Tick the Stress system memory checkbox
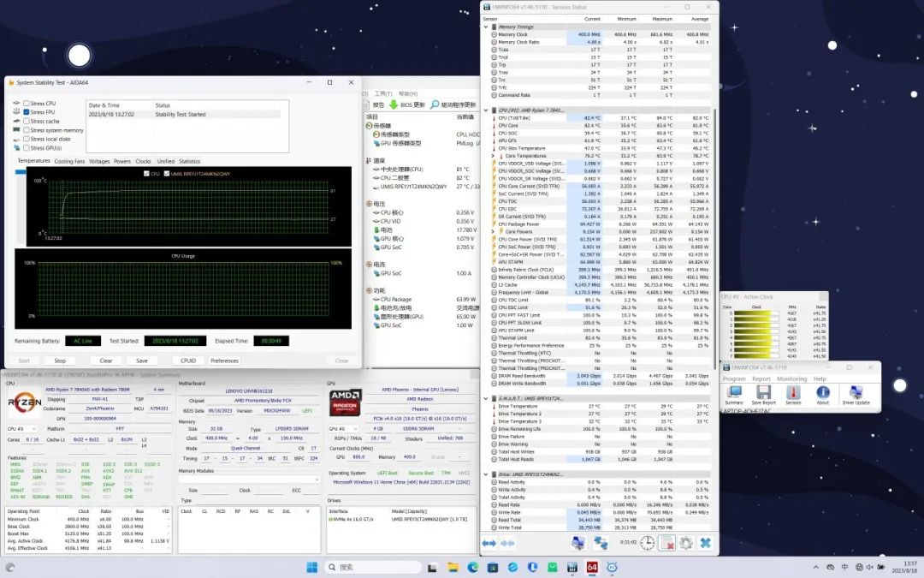 (x=27, y=130)
